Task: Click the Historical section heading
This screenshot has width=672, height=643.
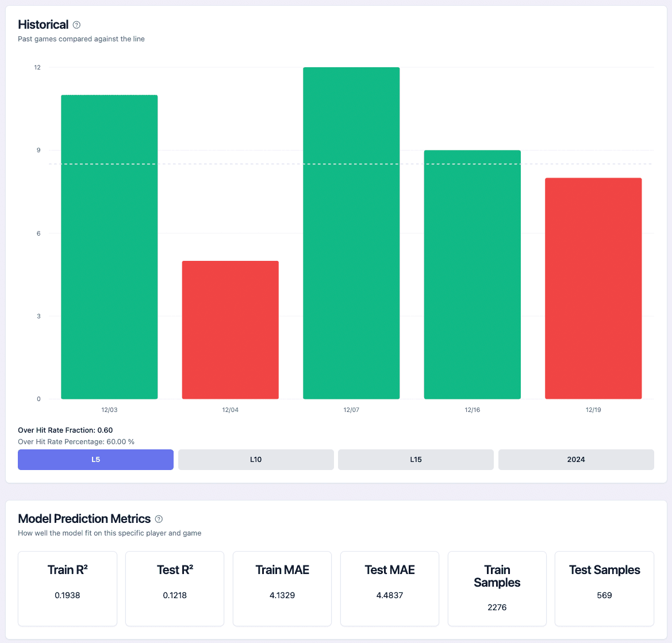Action: [x=43, y=25]
